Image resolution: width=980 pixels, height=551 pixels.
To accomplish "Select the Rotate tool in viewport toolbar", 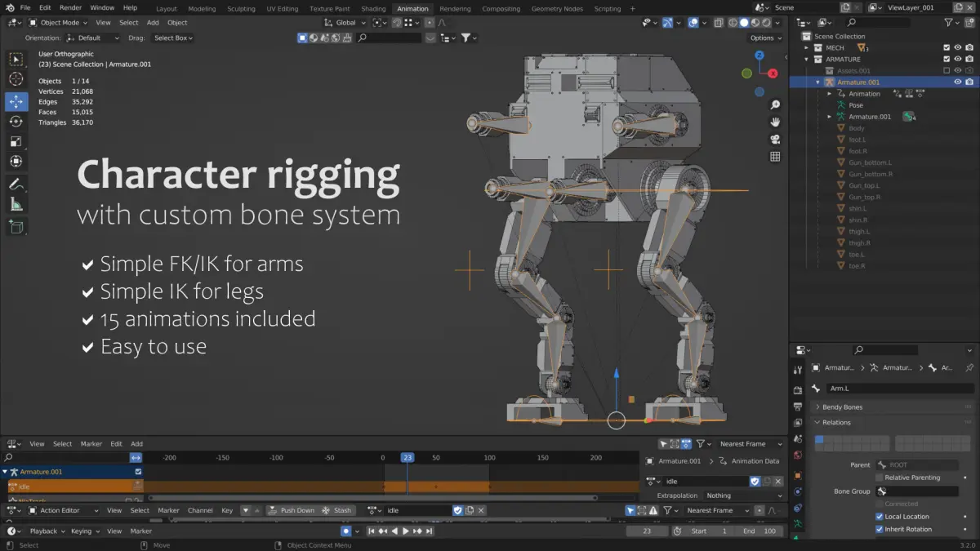I will coord(16,122).
